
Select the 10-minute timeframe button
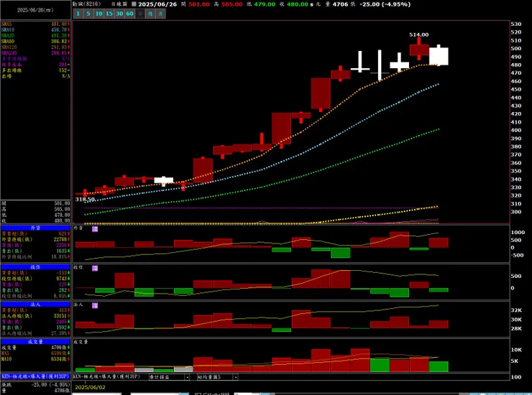[x=98, y=14]
